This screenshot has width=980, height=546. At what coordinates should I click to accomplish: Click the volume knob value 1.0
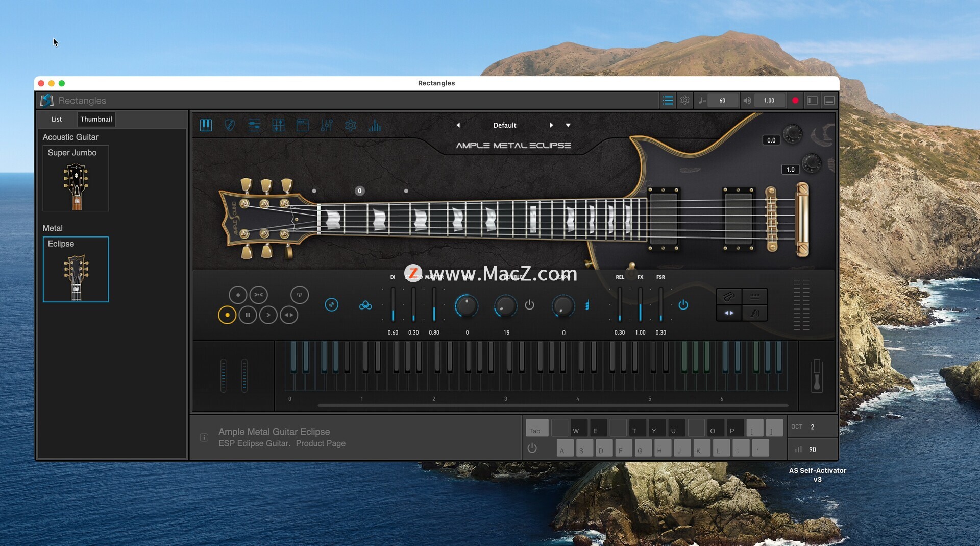[x=790, y=169]
